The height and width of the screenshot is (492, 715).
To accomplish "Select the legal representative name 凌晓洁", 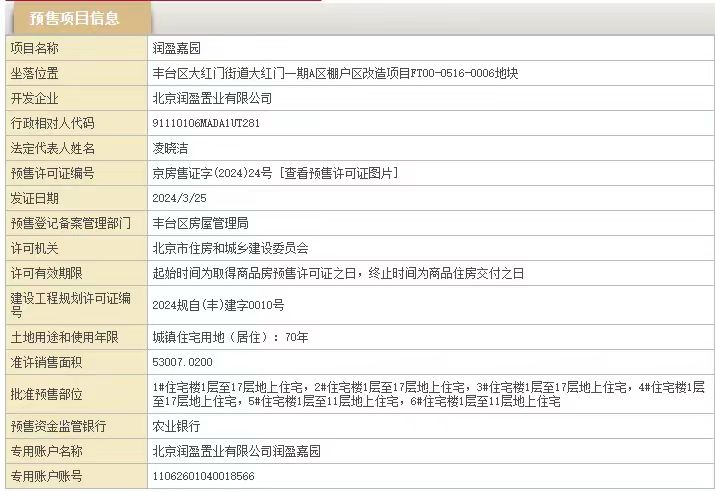I will (x=170, y=148).
